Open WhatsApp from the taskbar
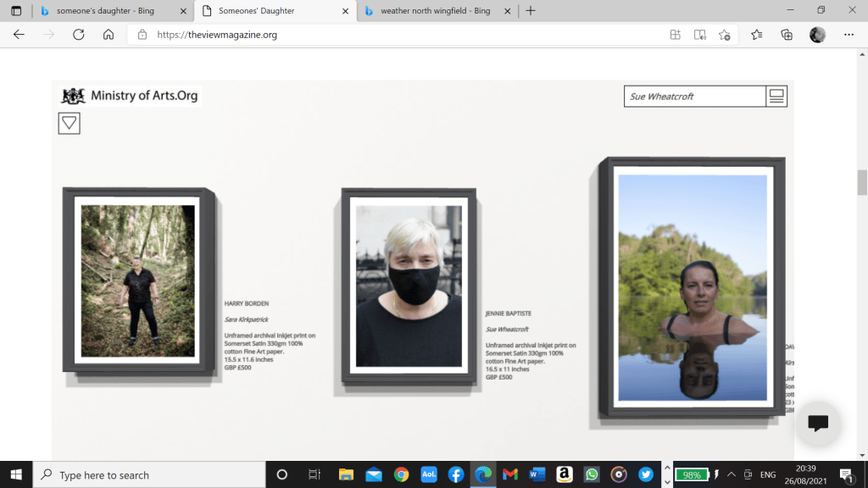868x488 pixels. point(591,474)
